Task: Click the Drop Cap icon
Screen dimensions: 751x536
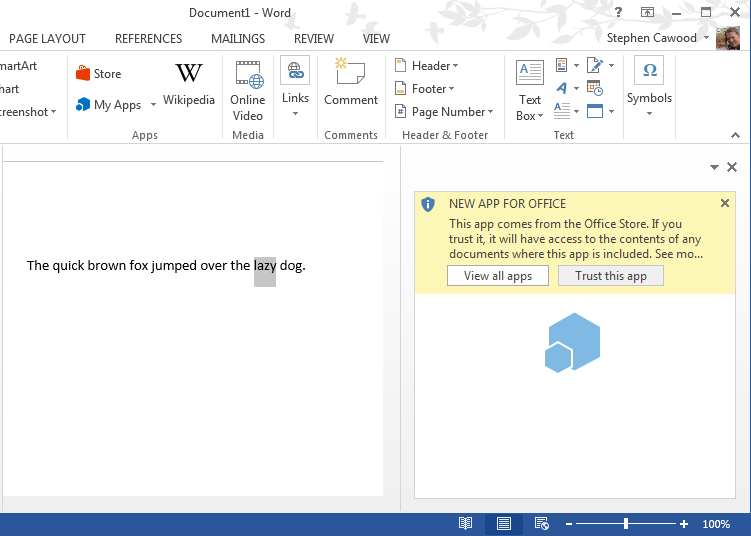Action: pyautogui.click(x=562, y=111)
